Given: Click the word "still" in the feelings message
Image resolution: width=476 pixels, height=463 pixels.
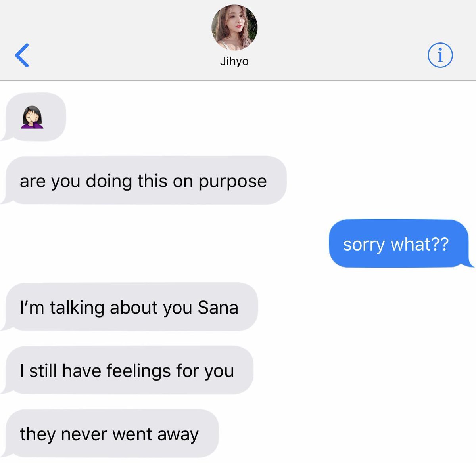Looking at the screenshot, I should 44,371.
